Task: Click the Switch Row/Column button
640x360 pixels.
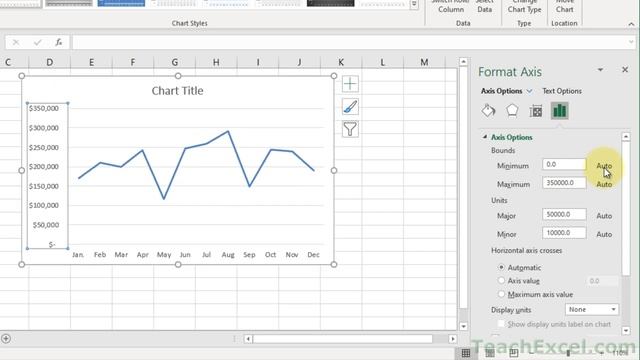Action: tap(451, 7)
